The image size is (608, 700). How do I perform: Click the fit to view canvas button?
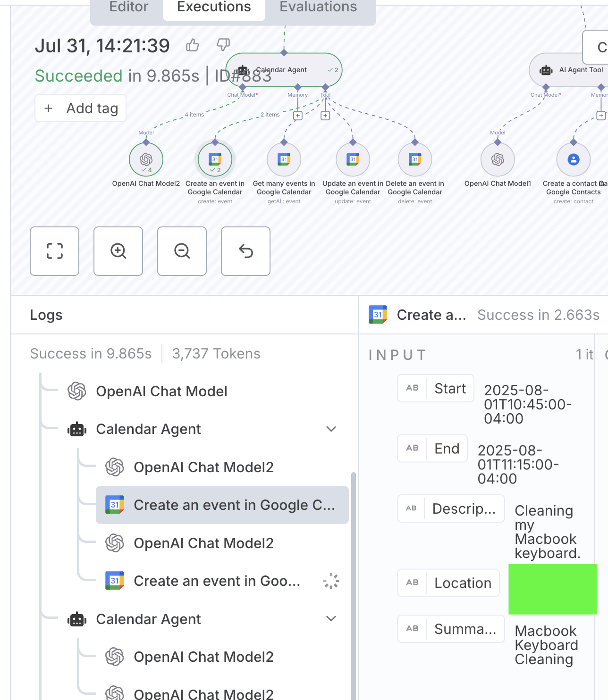[55, 251]
